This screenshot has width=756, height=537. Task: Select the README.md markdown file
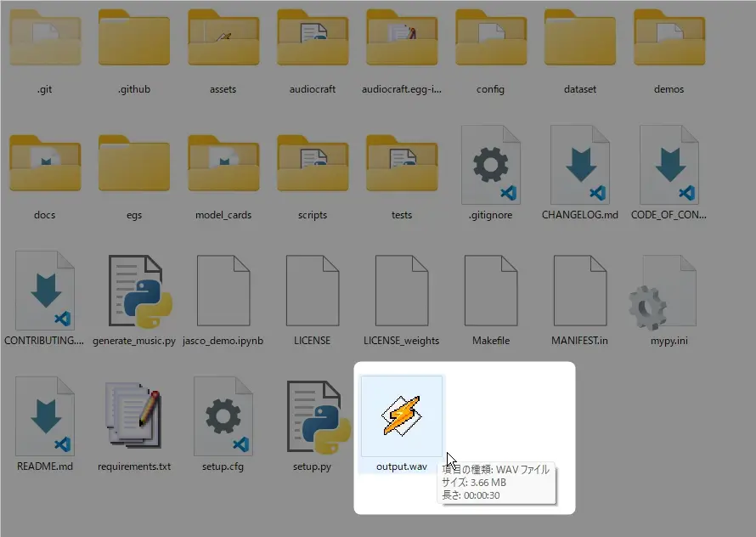coord(45,418)
